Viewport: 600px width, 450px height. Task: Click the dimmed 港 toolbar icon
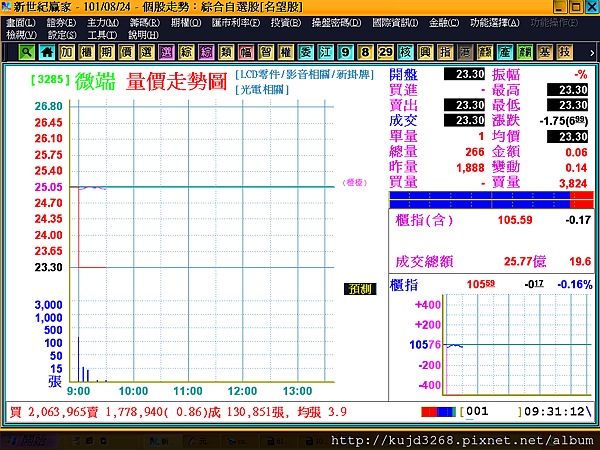465,52
